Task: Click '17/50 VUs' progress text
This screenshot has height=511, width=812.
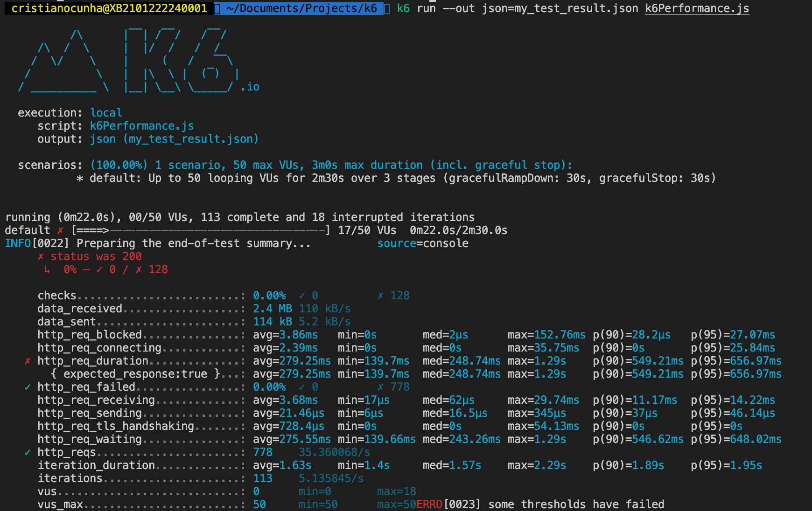Action: [367, 230]
